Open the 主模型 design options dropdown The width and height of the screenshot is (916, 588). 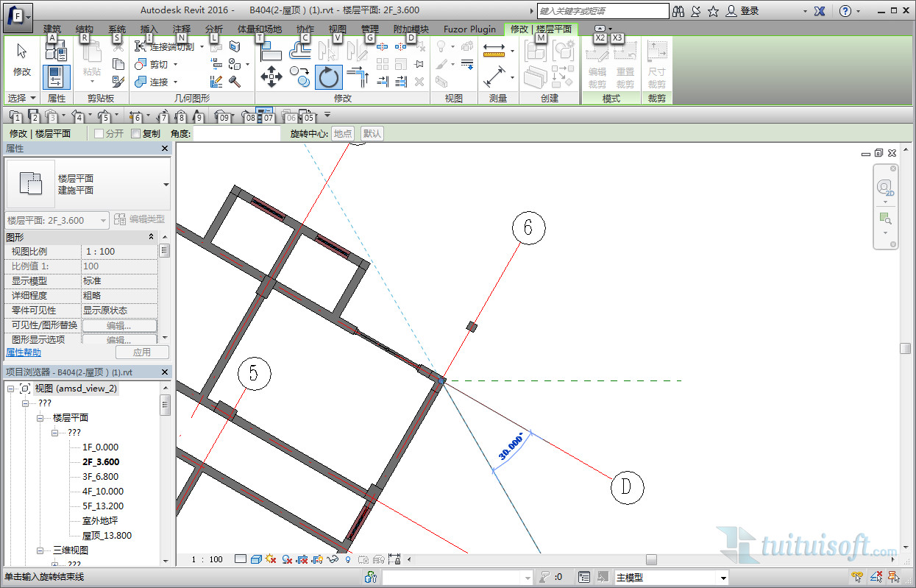[x=723, y=578]
